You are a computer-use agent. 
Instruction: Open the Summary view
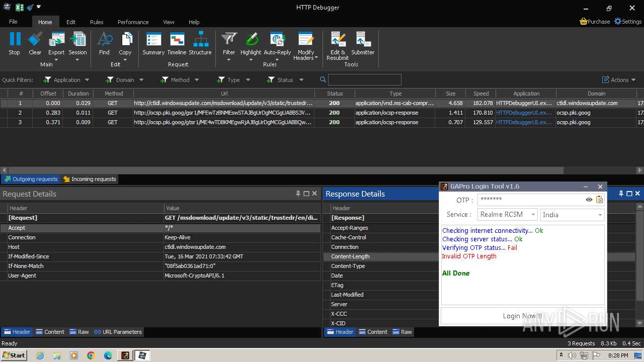pyautogui.click(x=153, y=43)
